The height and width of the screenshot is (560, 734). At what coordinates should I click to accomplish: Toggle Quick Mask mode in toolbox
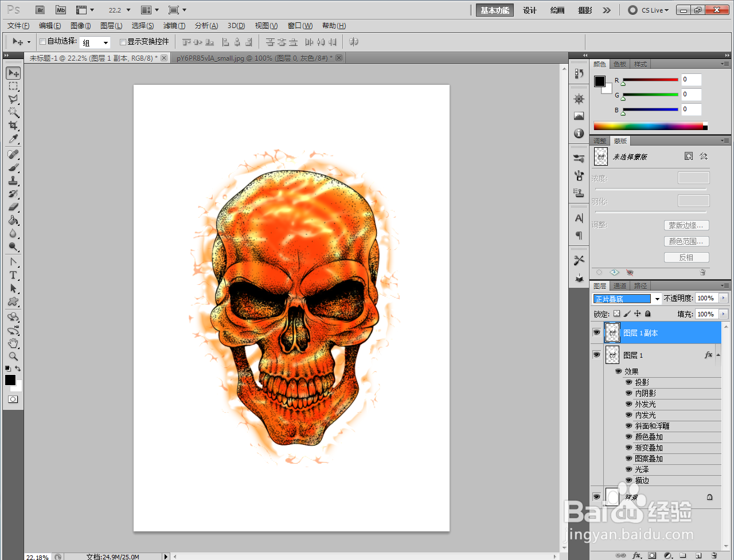tap(13, 400)
